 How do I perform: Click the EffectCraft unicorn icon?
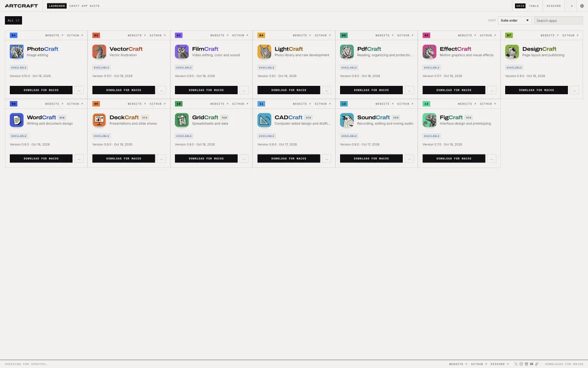click(x=430, y=52)
